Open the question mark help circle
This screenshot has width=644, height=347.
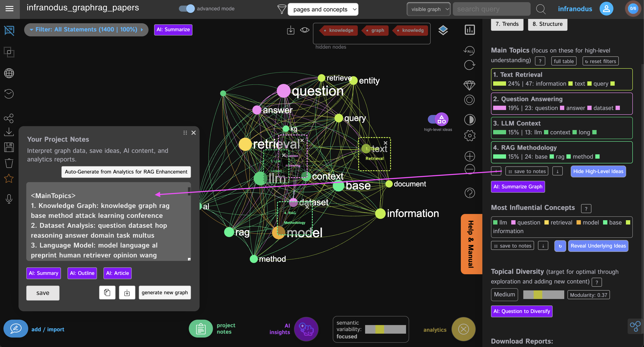point(470,193)
